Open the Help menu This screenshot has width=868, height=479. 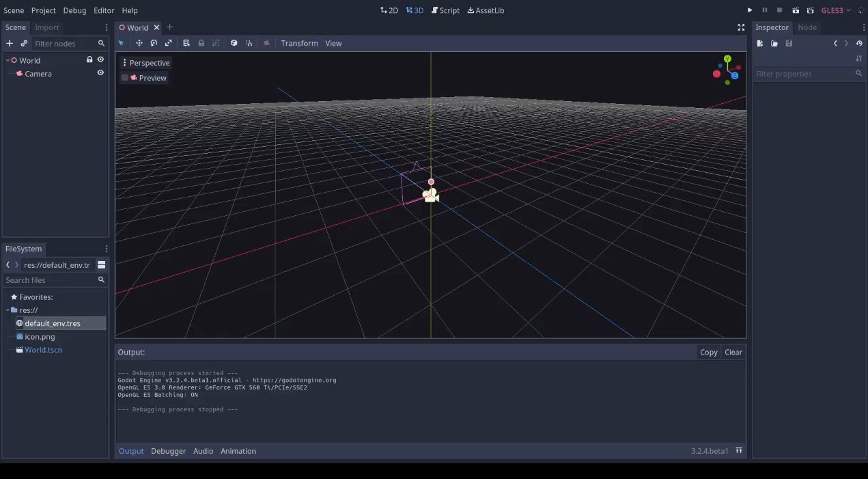click(x=130, y=10)
